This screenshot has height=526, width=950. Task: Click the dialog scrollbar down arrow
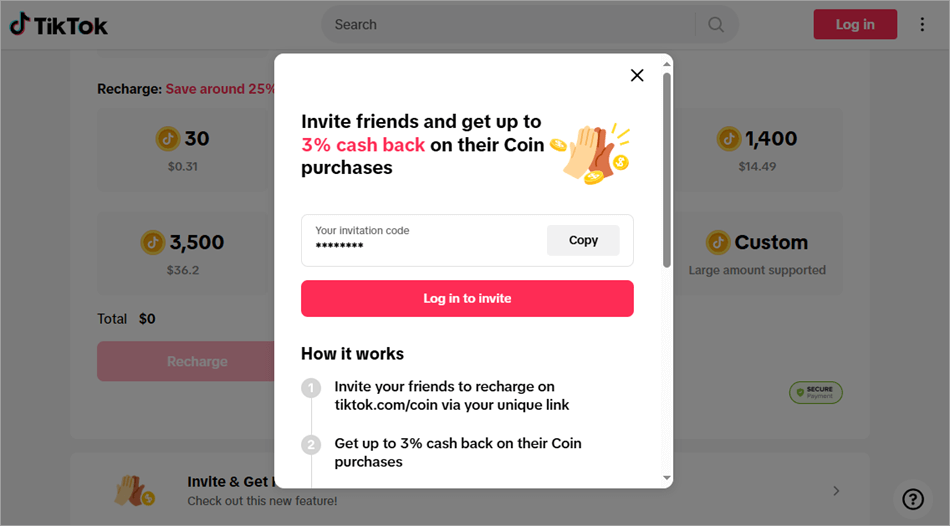click(667, 479)
